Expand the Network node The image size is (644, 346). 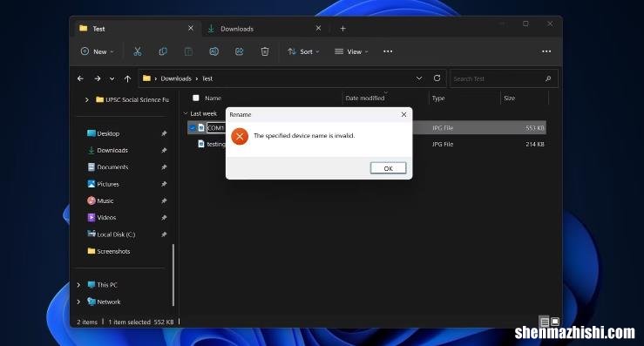click(78, 302)
